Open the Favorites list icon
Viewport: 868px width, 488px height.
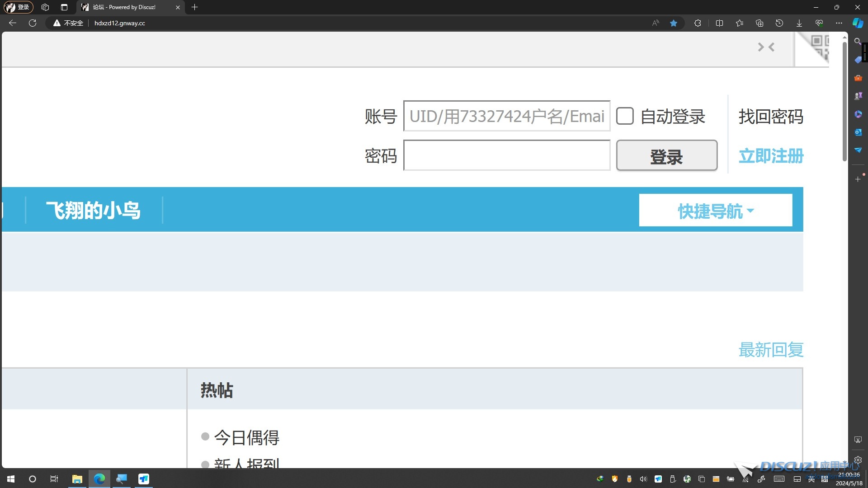(740, 23)
